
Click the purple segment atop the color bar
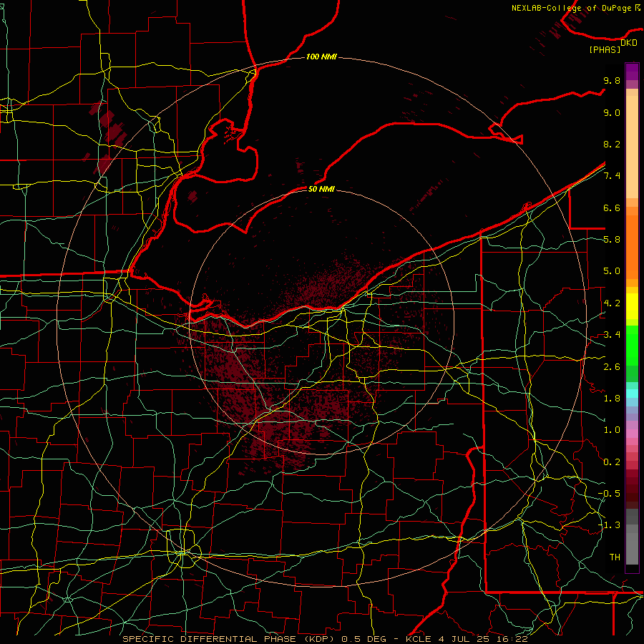(x=632, y=72)
